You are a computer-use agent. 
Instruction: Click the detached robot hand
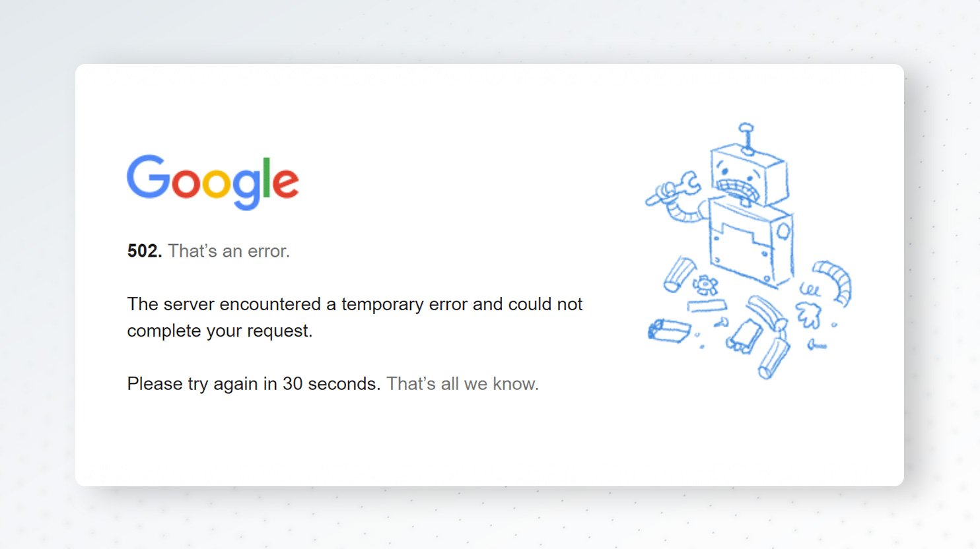[808, 315]
